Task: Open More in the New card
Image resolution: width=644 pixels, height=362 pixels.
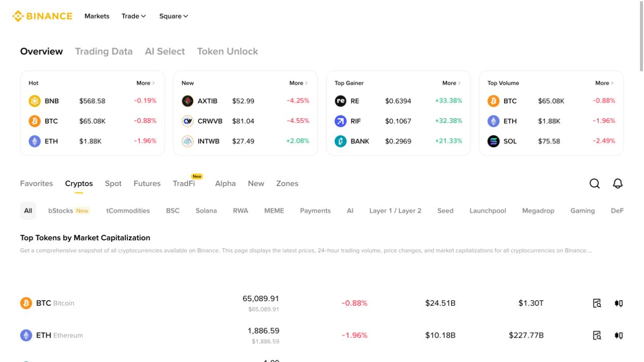Action: coord(299,83)
